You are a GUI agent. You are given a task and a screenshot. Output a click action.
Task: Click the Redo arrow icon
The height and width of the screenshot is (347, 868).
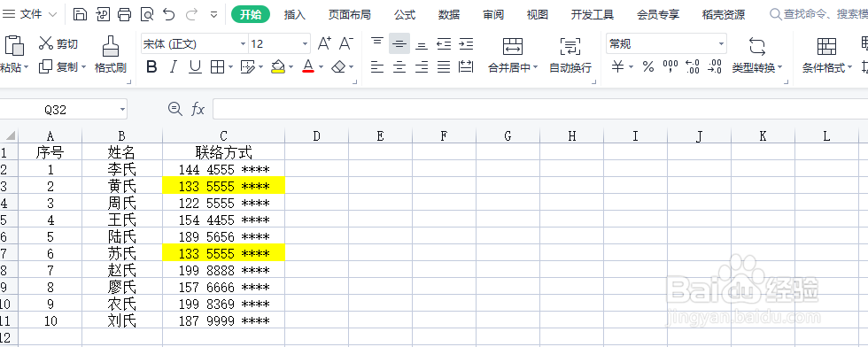pyautogui.click(x=191, y=14)
